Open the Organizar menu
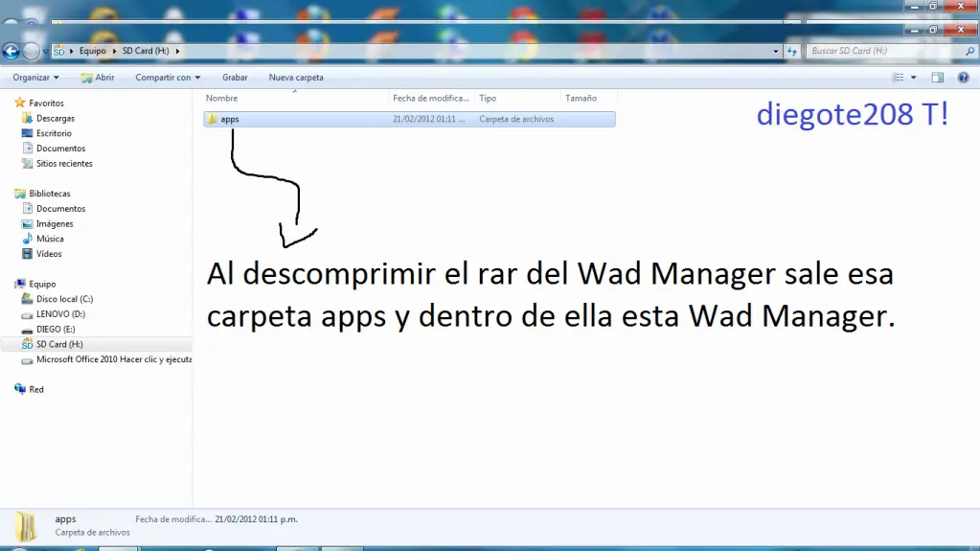 click(x=35, y=78)
